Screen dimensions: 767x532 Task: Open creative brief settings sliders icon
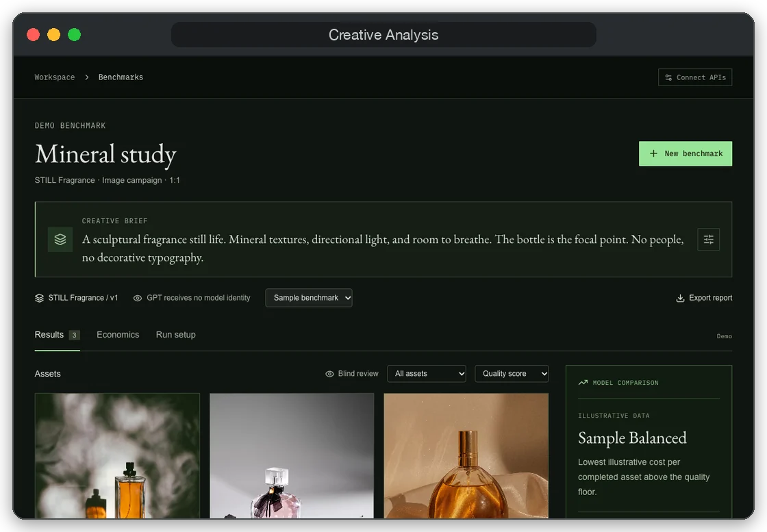click(x=708, y=240)
